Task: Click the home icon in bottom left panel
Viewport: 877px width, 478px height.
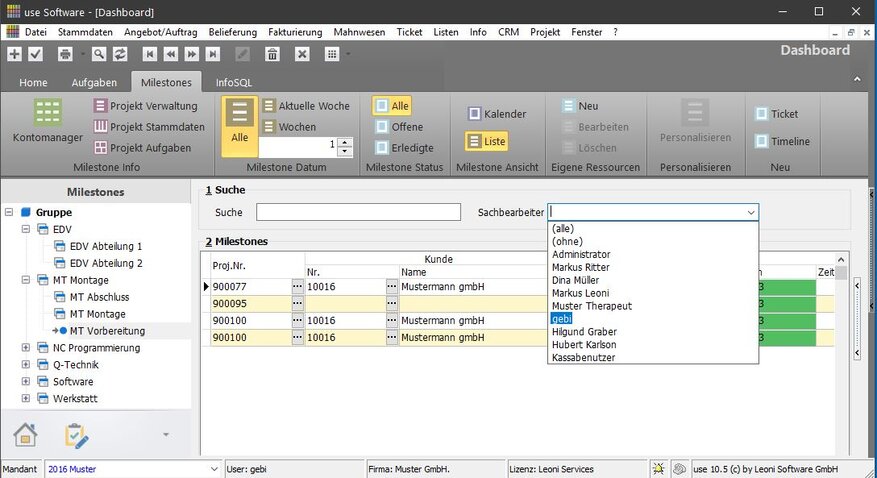Action: pyautogui.click(x=25, y=435)
